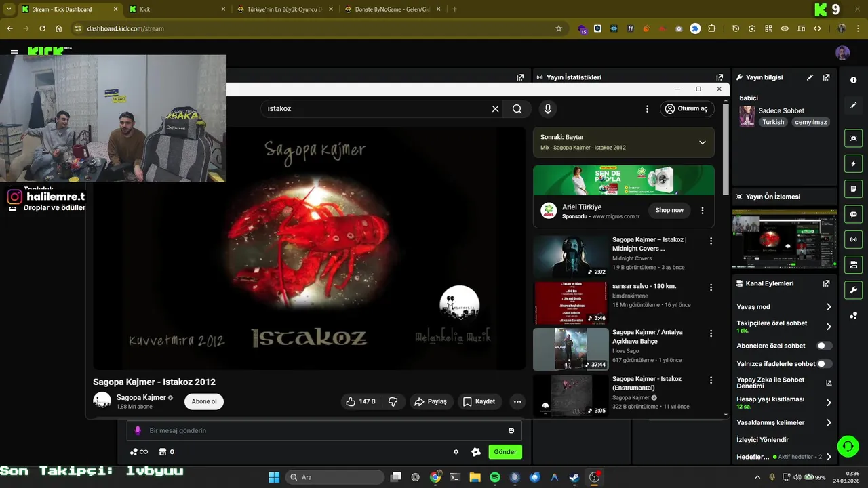The image size is (868, 488).
Task: Pop out the Yayın İstatistikleri panel
Action: click(x=719, y=77)
